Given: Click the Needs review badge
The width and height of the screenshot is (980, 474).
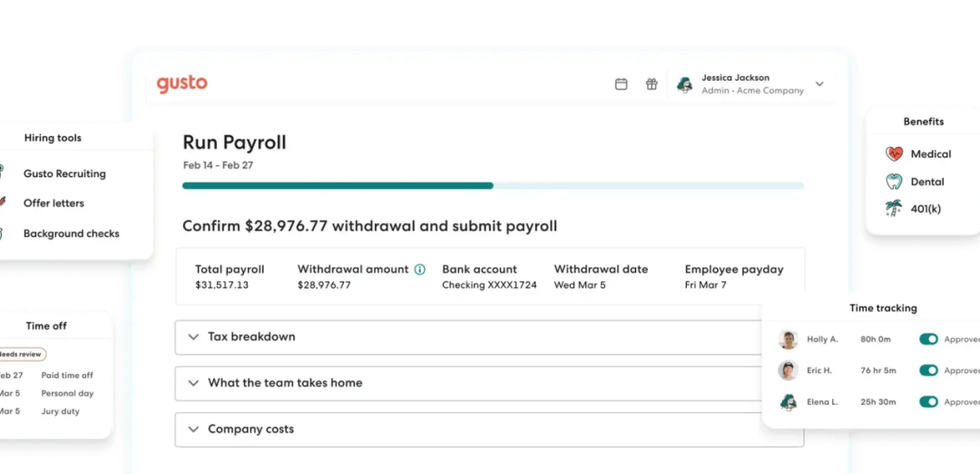Looking at the screenshot, I should point(21,354).
